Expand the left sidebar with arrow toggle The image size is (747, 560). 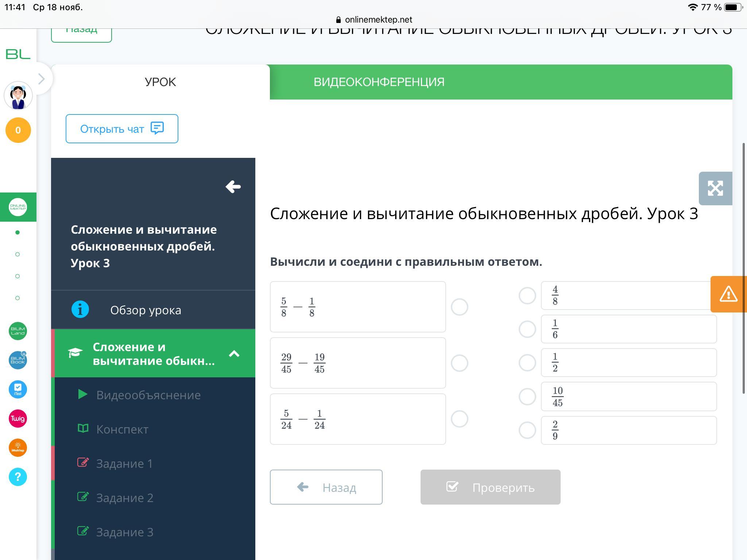[x=42, y=79]
